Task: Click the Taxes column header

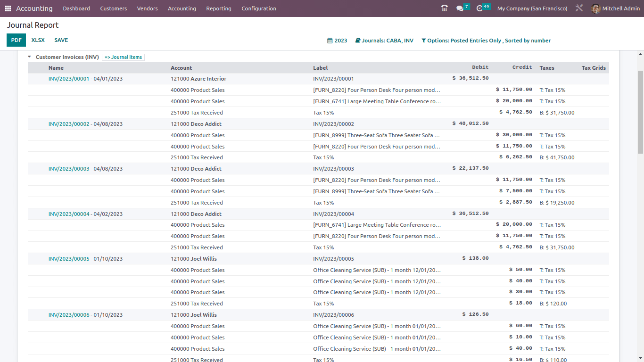Action: [547, 68]
